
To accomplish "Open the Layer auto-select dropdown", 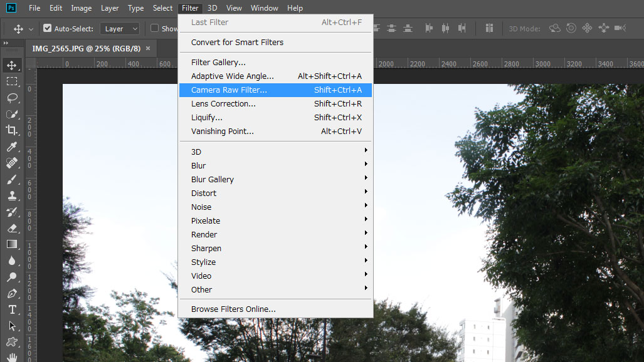I will (120, 29).
